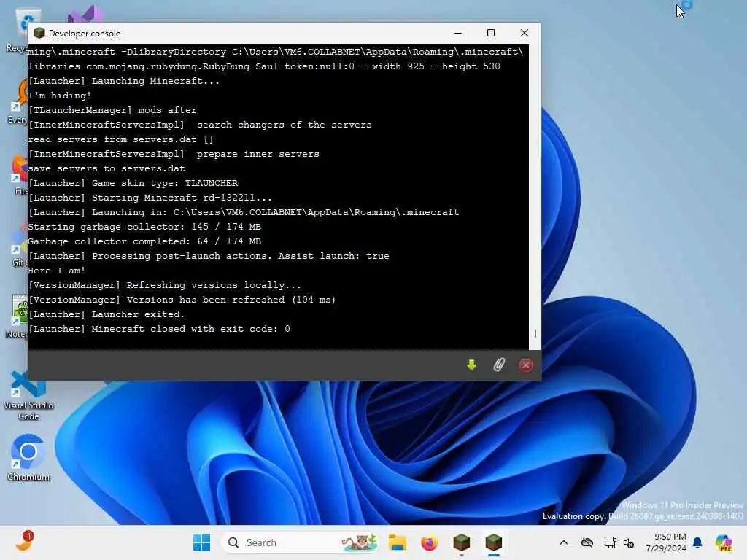Click the first Minecraft block taskbar icon
Viewport: 747px width, 560px height.
tap(461, 542)
